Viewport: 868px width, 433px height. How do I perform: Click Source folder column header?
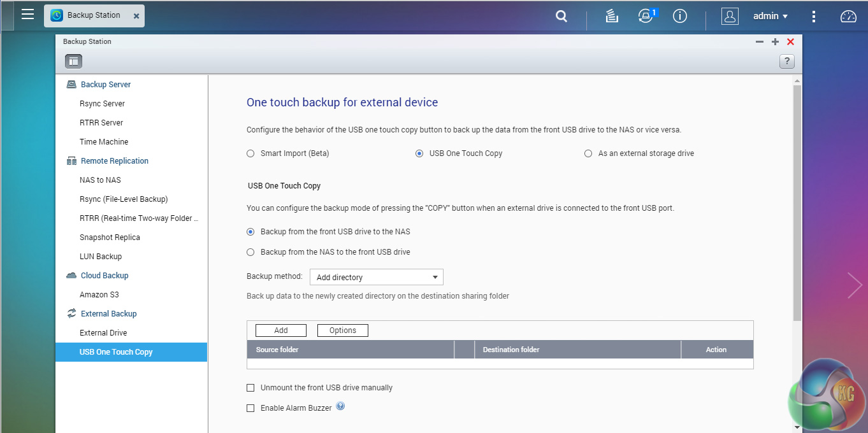(351, 350)
